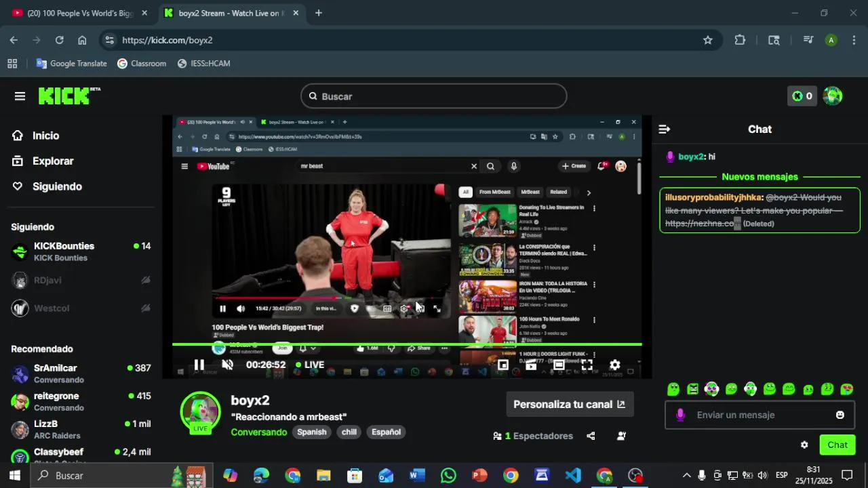The height and width of the screenshot is (488, 868).
Task: Select the Spanish tag
Action: (312, 432)
